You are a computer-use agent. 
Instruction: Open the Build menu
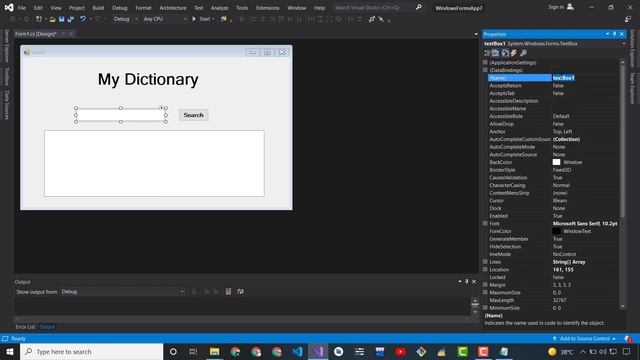pos(98,8)
